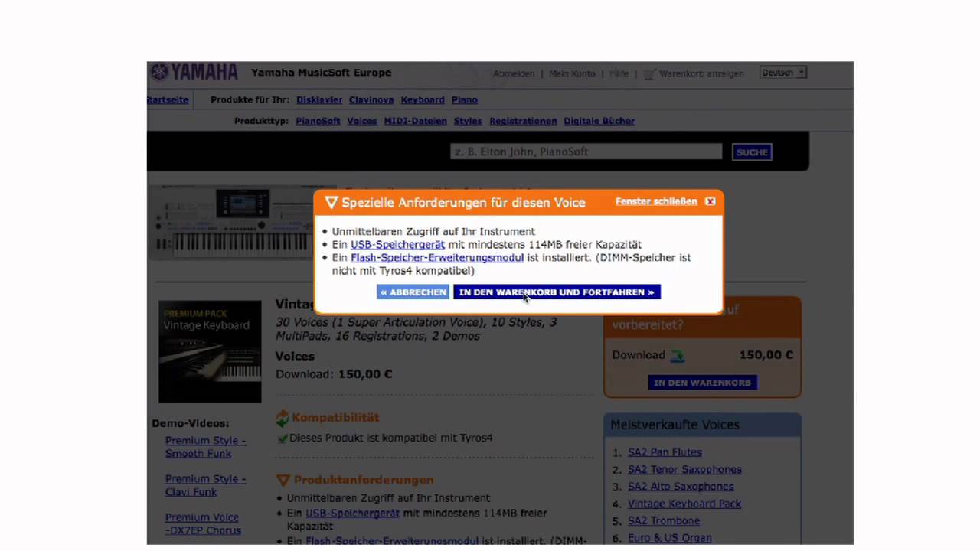Screen dimensions: 980x551
Task: Click the green compatibility check mark
Action: point(283,439)
